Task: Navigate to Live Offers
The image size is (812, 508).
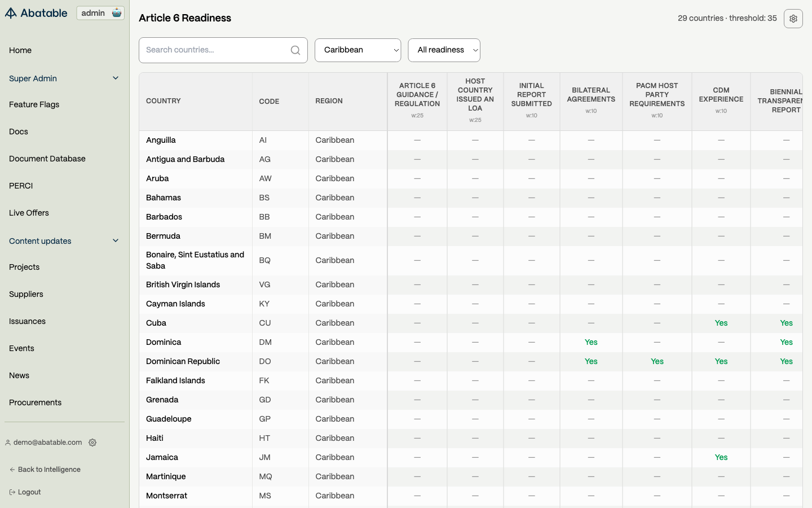Action: [29, 213]
